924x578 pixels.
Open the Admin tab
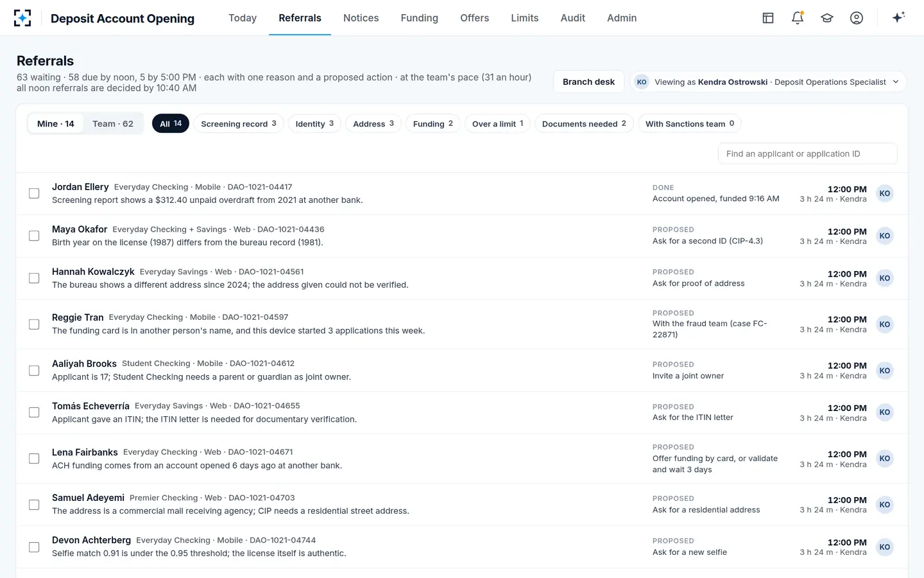[x=622, y=18]
